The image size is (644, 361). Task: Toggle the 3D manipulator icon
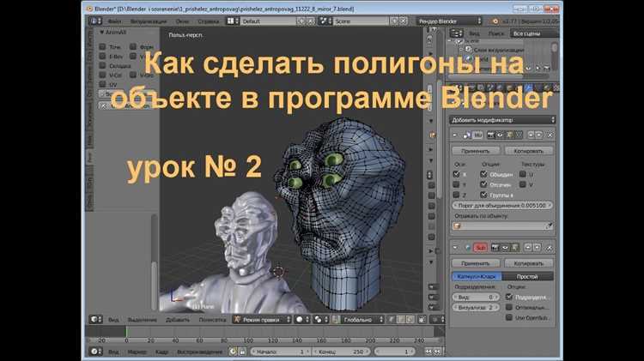click(337, 319)
